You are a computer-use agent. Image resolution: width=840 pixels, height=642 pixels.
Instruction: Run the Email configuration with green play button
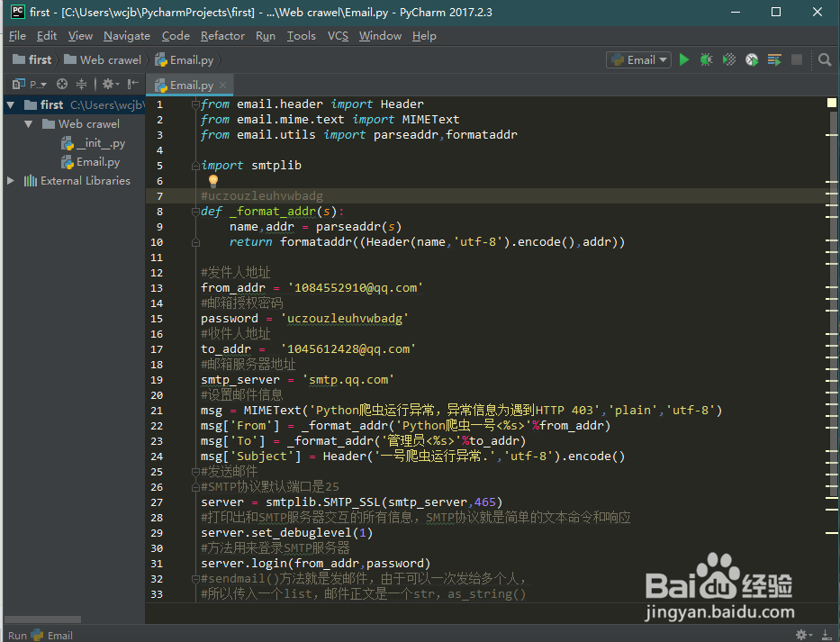click(684, 59)
